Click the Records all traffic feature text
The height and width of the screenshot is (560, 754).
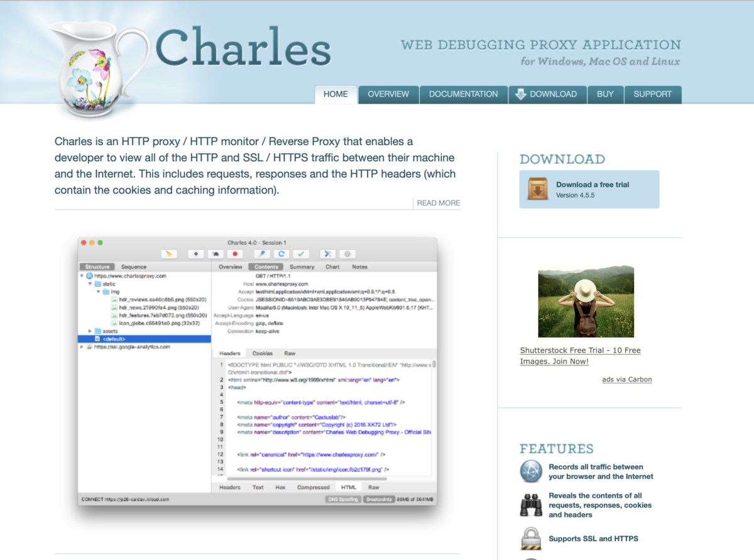tap(601, 471)
